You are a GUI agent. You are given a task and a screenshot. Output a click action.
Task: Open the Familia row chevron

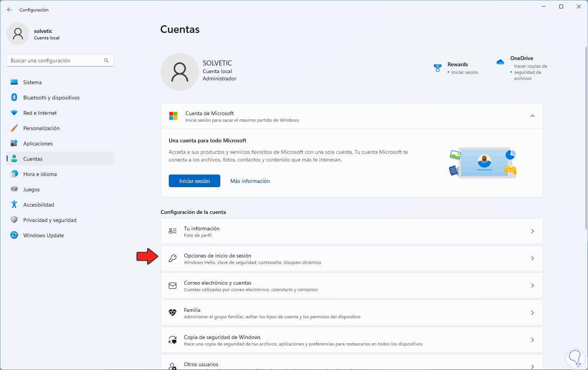[x=533, y=313]
